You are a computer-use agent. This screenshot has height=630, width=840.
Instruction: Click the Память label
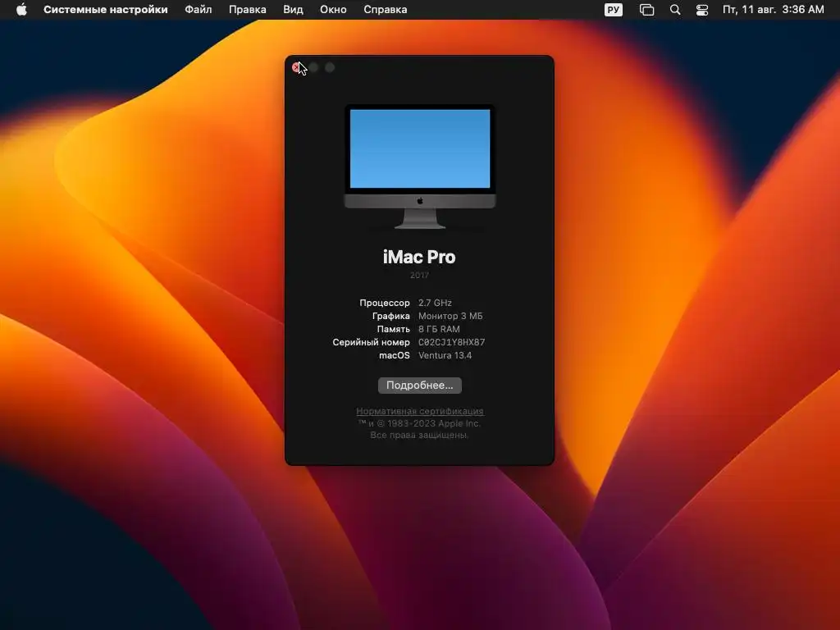tap(393, 329)
